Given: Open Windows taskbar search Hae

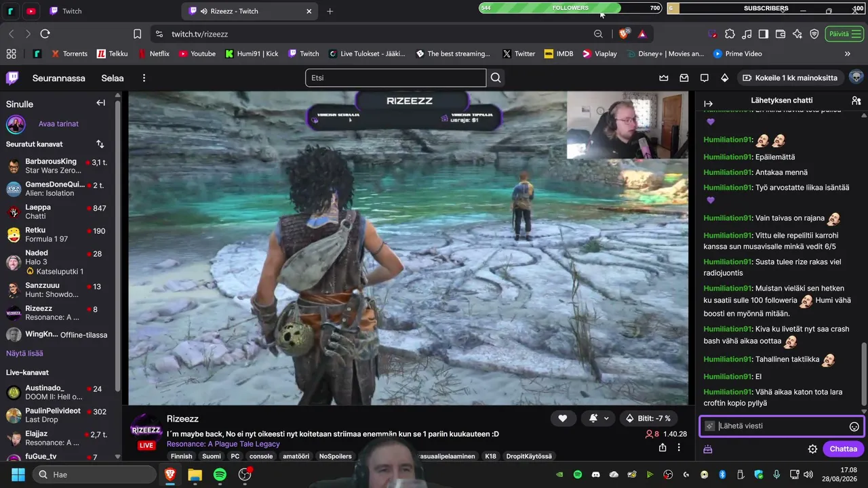Looking at the screenshot, I should [95, 474].
